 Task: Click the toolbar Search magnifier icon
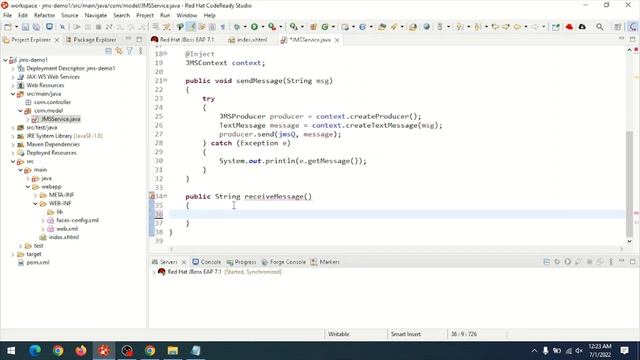coord(599,27)
